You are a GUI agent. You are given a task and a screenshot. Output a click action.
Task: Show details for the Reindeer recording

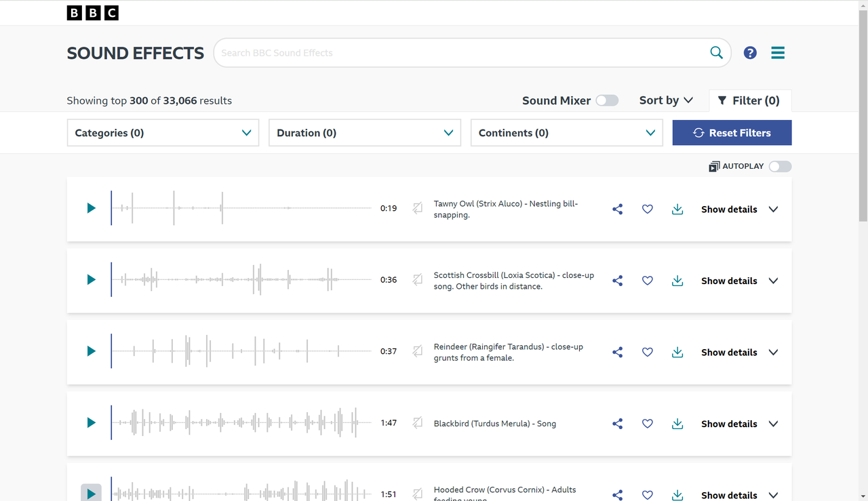tap(738, 352)
